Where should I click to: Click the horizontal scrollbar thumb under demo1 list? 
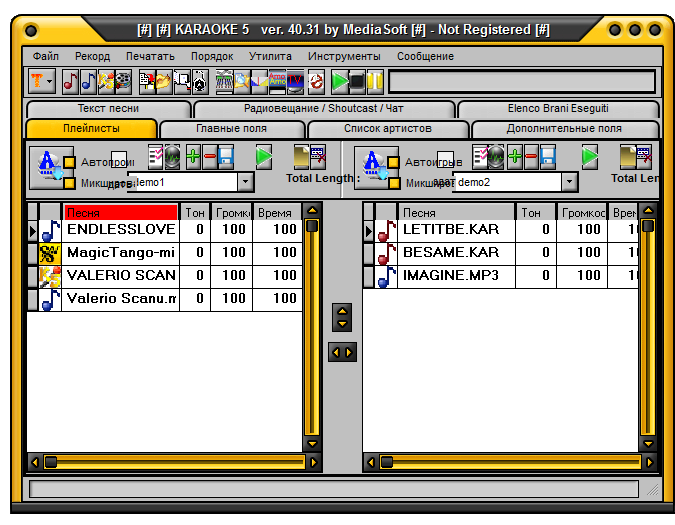coord(51,463)
